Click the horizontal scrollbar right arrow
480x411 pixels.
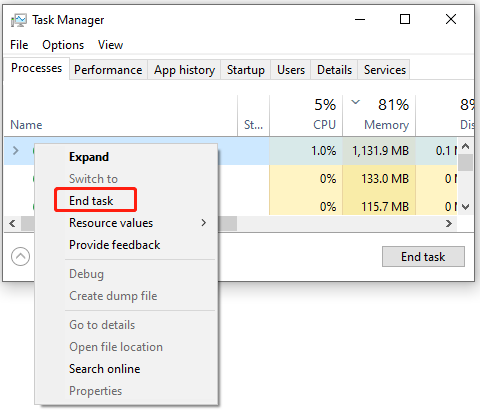[x=449, y=223]
